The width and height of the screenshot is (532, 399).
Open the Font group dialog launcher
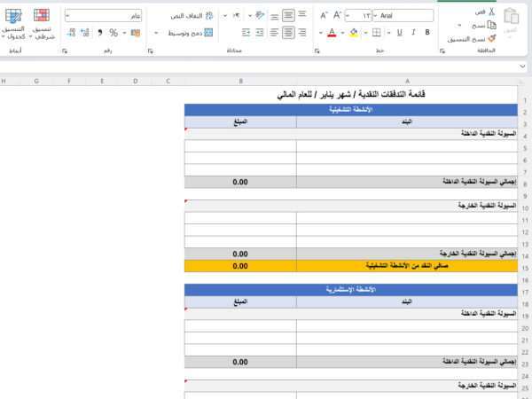[317, 51]
